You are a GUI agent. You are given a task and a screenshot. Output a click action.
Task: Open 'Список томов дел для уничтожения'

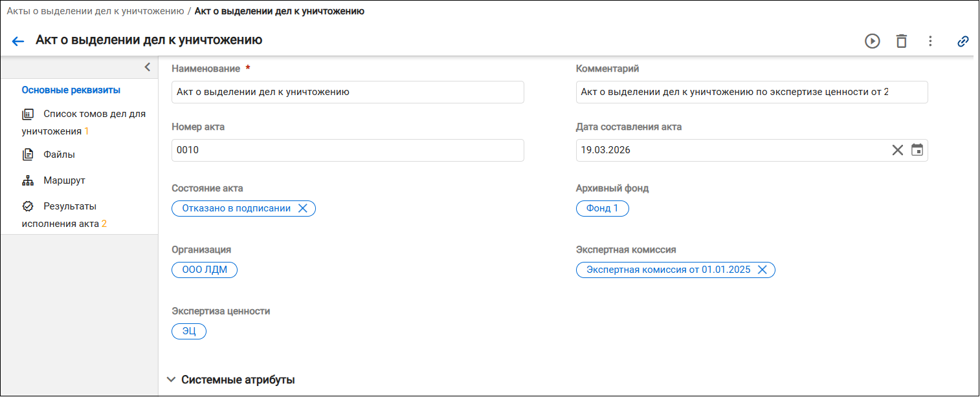pyautogui.click(x=84, y=122)
